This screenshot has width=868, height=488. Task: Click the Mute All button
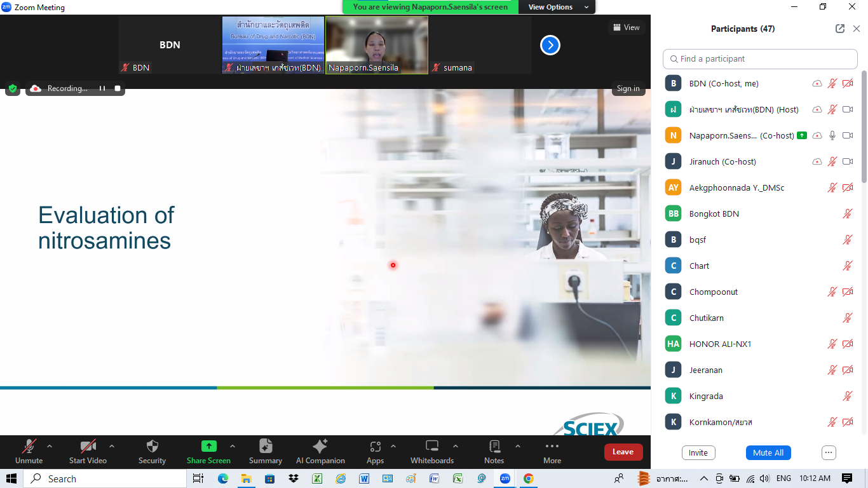(768, 452)
